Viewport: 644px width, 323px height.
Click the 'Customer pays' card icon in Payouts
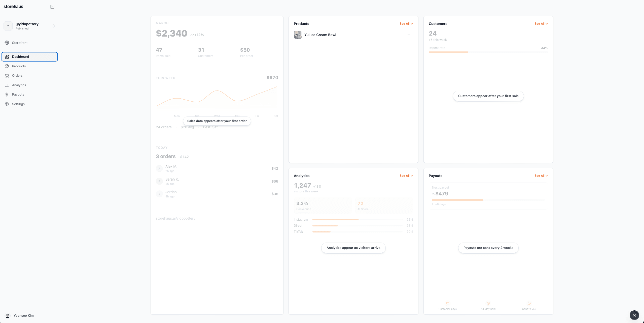click(448, 303)
